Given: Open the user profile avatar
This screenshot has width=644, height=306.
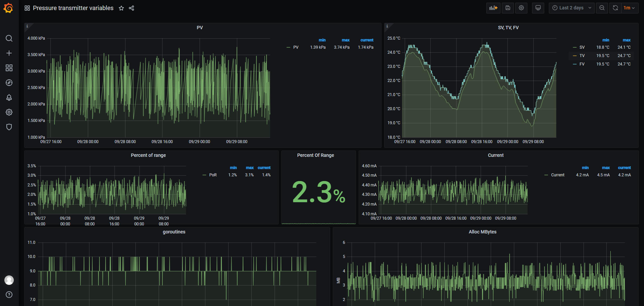Looking at the screenshot, I should coord(9,280).
